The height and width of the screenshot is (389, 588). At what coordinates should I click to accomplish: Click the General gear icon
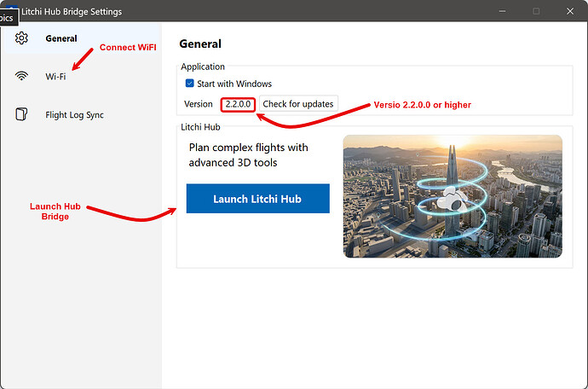pos(21,38)
